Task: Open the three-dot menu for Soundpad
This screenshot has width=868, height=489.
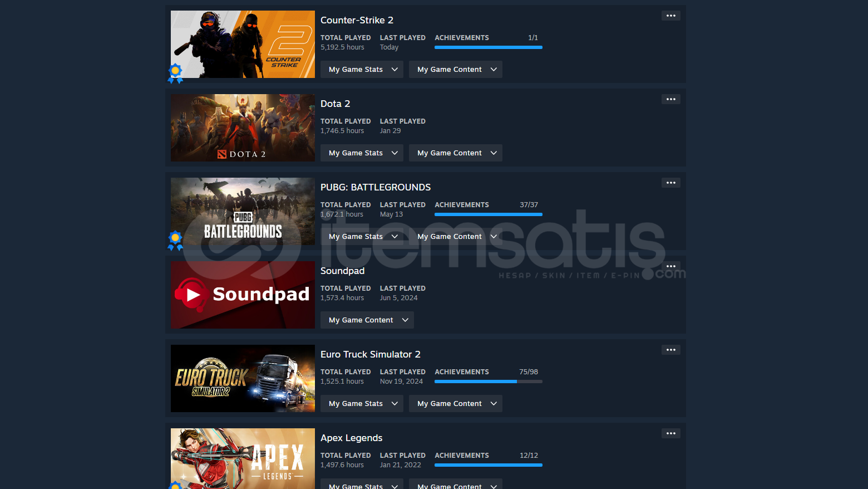Action: pos(670,266)
